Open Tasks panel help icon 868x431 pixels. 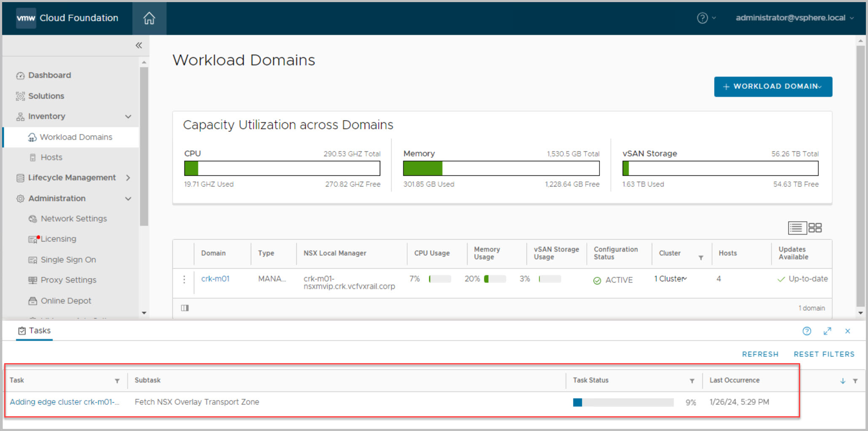pos(806,331)
